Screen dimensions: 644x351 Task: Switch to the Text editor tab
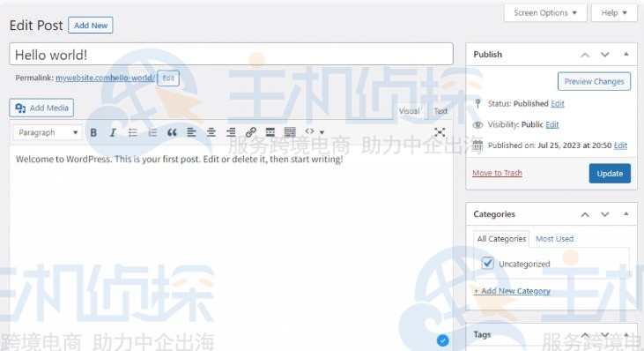click(x=440, y=111)
